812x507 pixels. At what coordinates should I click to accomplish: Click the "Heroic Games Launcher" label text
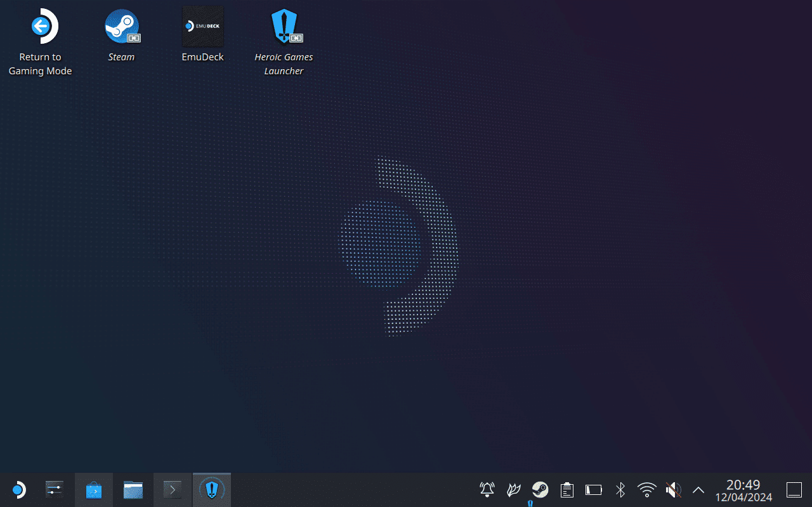pos(284,64)
